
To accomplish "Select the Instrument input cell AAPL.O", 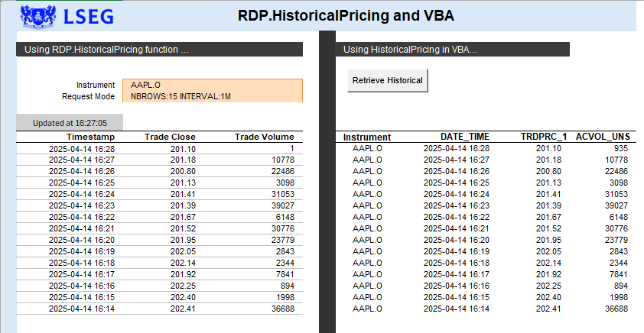I will point(213,85).
